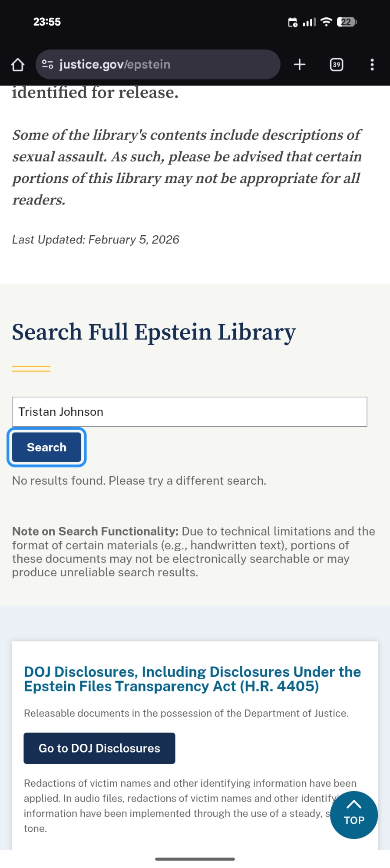Tap the Search Full Epstein Library heading
The image size is (390, 868).
pyautogui.click(x=154, y=332)
